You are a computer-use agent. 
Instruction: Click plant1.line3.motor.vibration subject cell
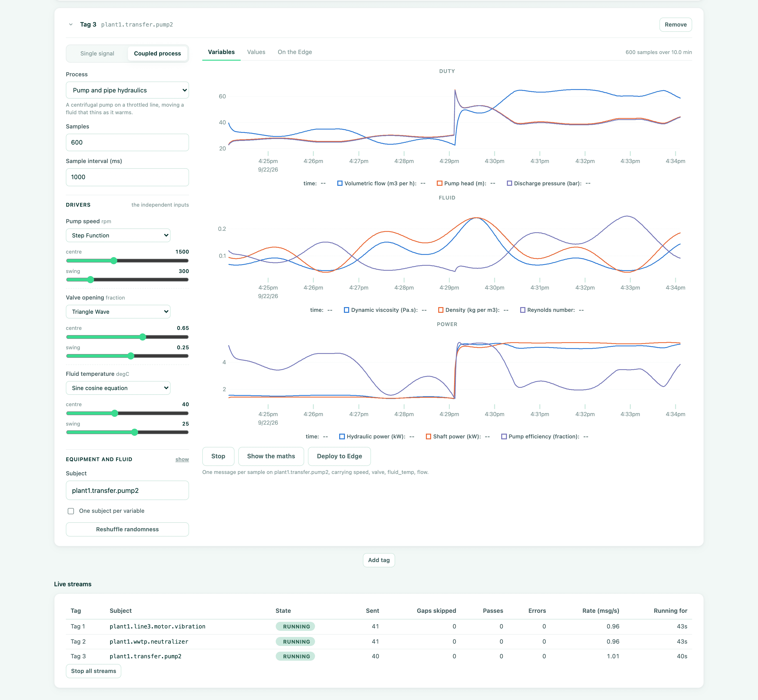click(158, 627)
